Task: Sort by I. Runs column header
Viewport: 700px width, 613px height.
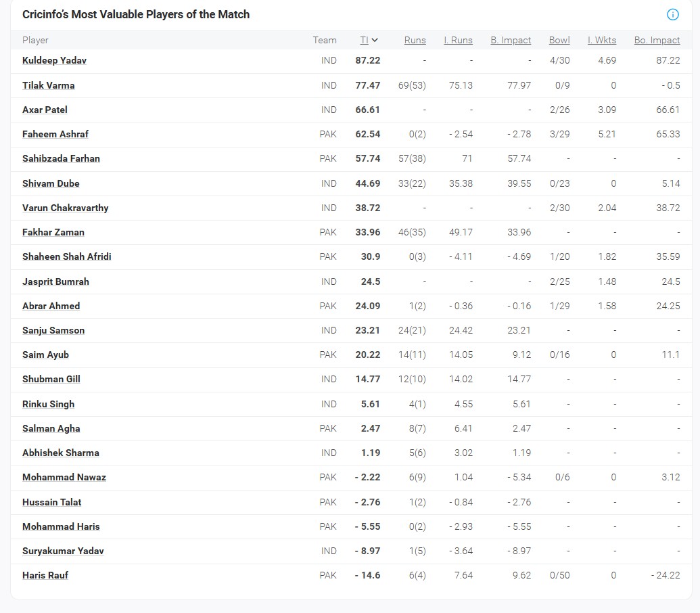Action: [458, 40]
